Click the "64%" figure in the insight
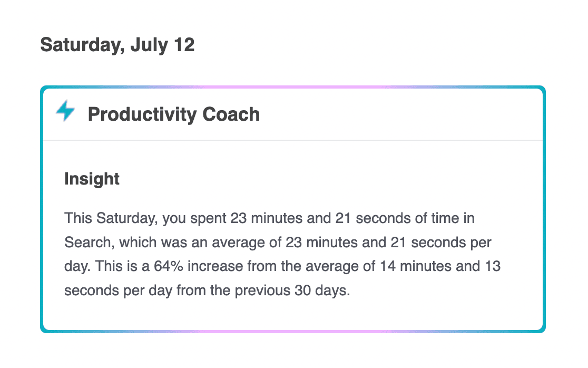The width and height of the screenshot is (588, 368). [x=168, y=266]
